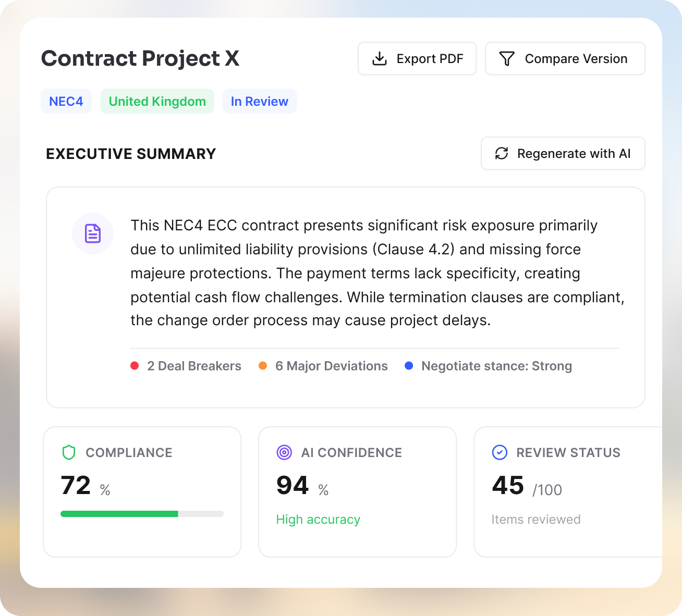Click the purple target icon on AI Confidence card

click(284, 452)
